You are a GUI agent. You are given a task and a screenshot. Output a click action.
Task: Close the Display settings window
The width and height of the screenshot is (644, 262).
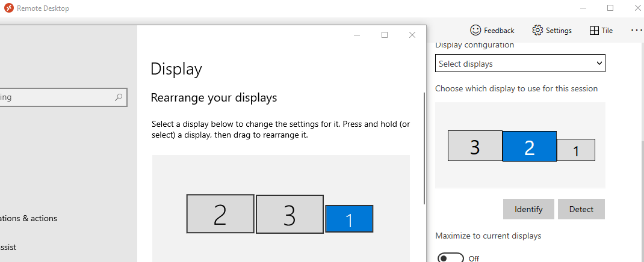(x=412, y=35)
